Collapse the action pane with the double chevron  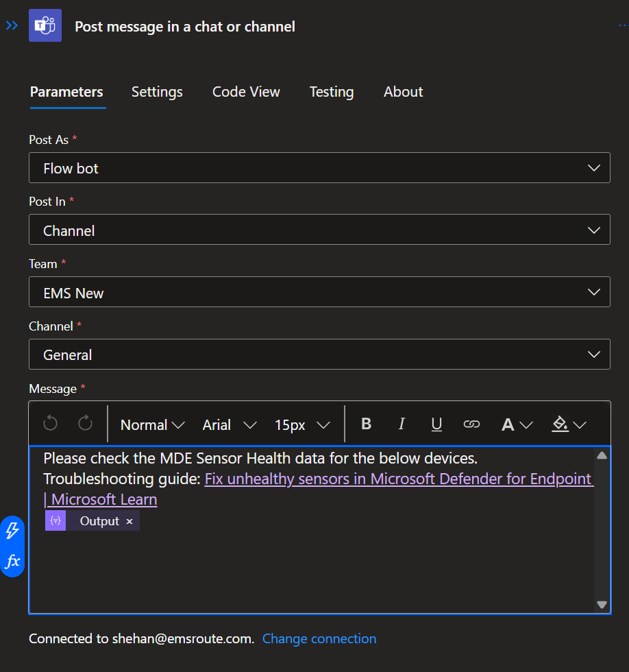pyautogui.click(x=12, y=25)
